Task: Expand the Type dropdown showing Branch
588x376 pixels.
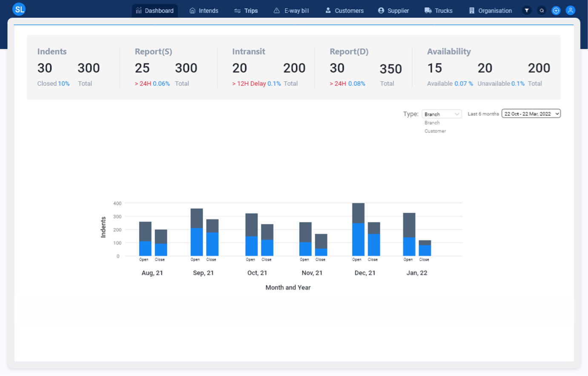Action: (442, 114)
